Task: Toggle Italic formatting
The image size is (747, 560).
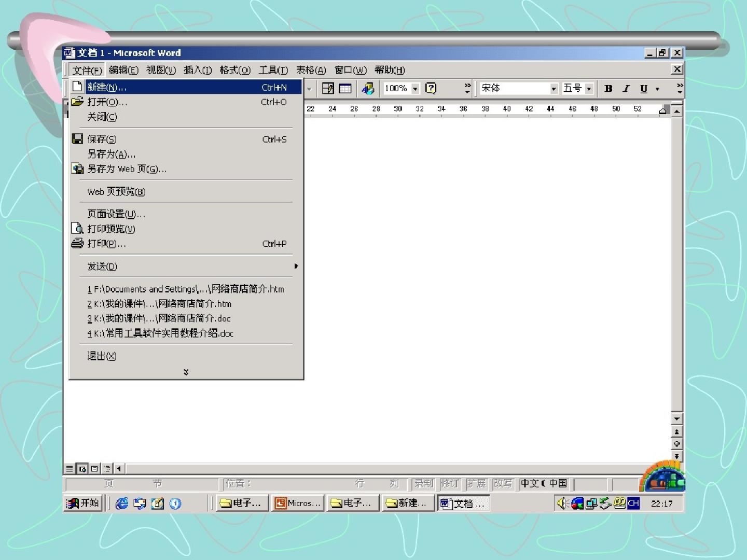Action: click(x=626, y=89)
